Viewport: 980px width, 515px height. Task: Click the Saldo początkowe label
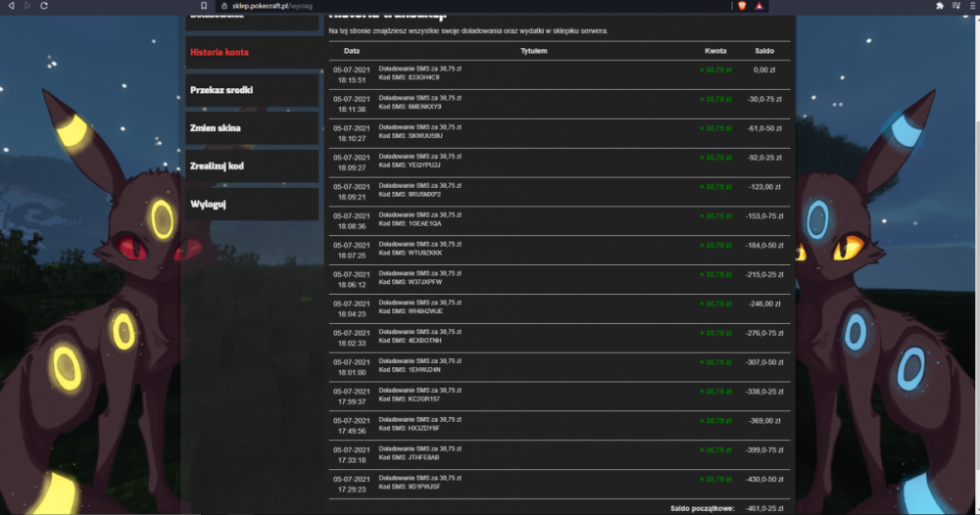(703, 509)
